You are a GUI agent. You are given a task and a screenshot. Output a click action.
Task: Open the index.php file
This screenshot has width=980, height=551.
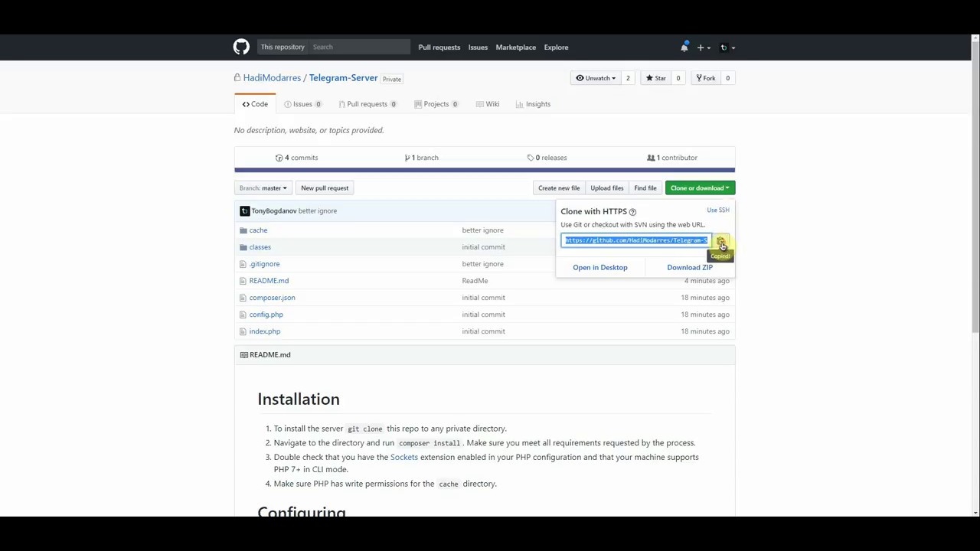click(265, 331)
